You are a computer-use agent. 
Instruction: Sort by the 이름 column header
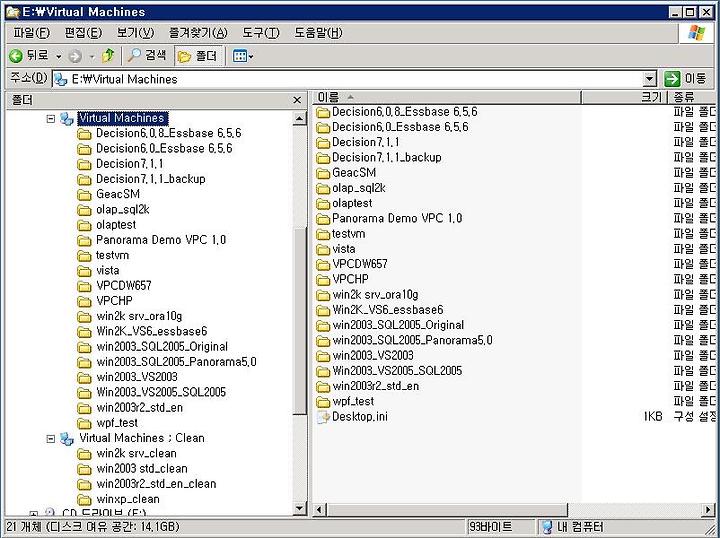point(448,97)
